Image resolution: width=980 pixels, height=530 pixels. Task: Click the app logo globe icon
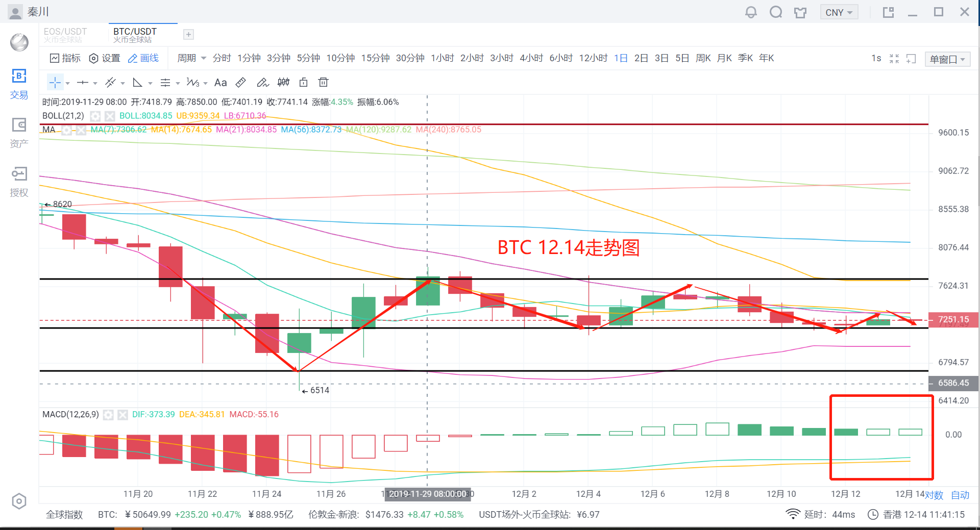[19, 42]
